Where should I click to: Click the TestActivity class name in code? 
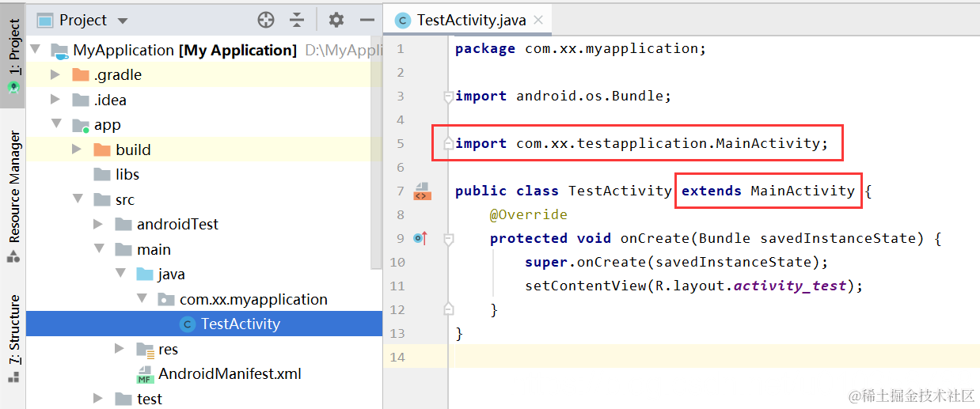point(620,191)
